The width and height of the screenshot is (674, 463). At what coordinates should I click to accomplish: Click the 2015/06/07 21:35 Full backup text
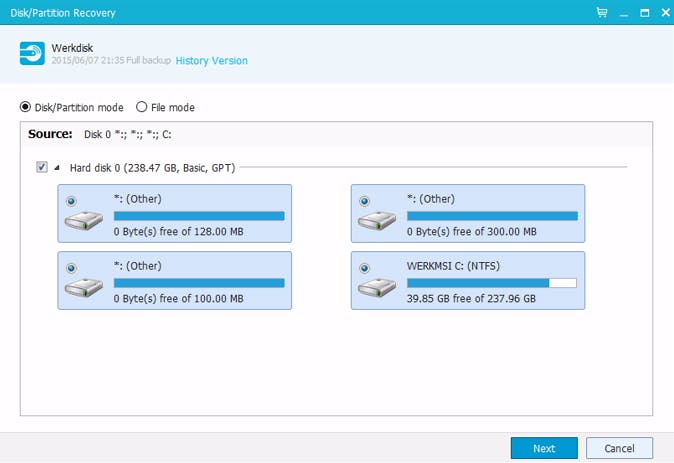[111, 60]
